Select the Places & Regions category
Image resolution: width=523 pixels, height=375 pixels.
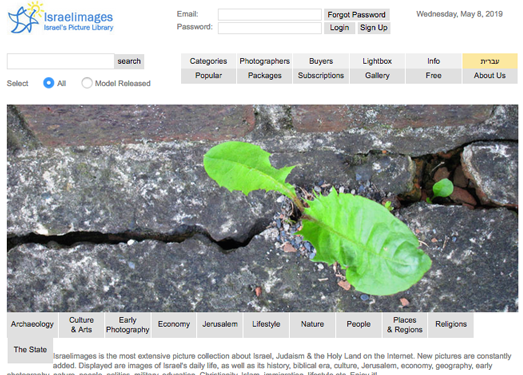[x=405, y=325]
